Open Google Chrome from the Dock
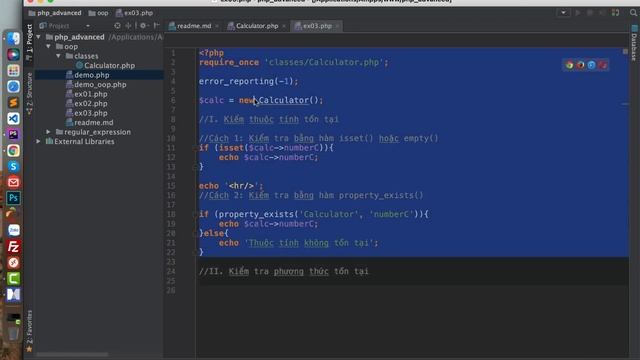Screen dimensions: 640x360 pyautogui.click(x=13, y=151)
